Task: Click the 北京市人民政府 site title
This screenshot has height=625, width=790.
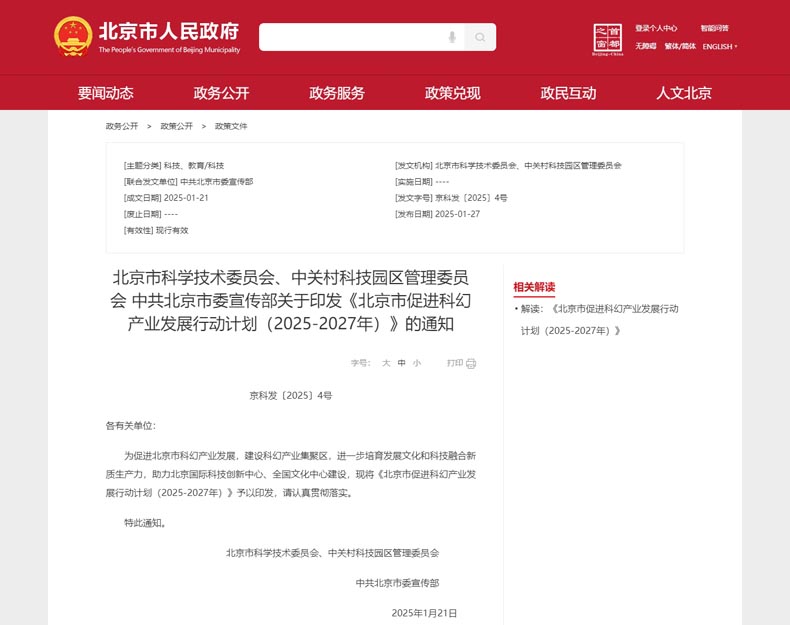Action: [169, 31]
